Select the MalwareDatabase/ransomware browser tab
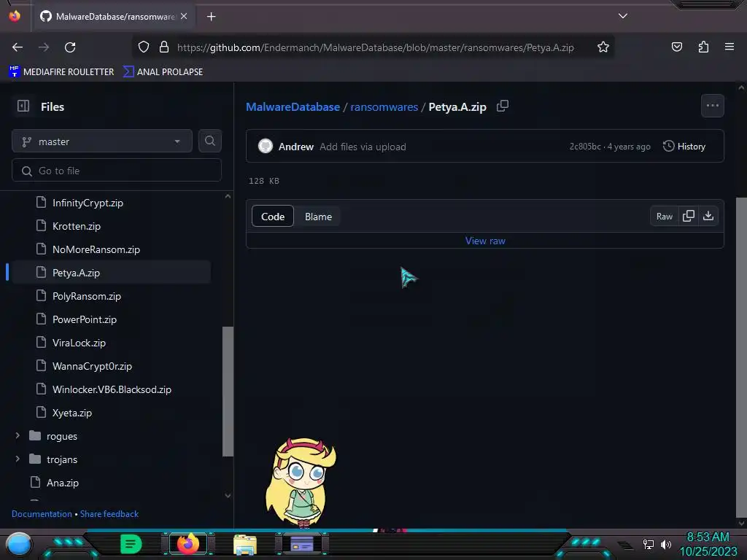 tap(115, 17)
